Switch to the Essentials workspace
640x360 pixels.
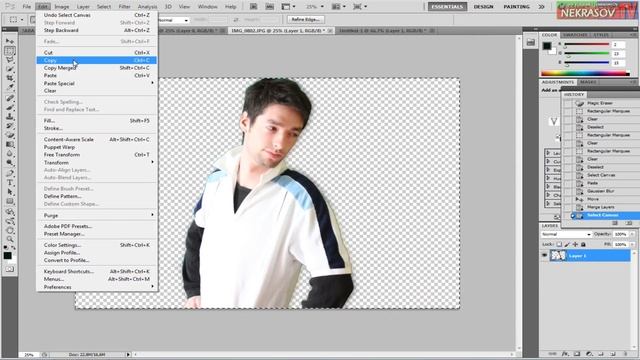tap(448, 7)
